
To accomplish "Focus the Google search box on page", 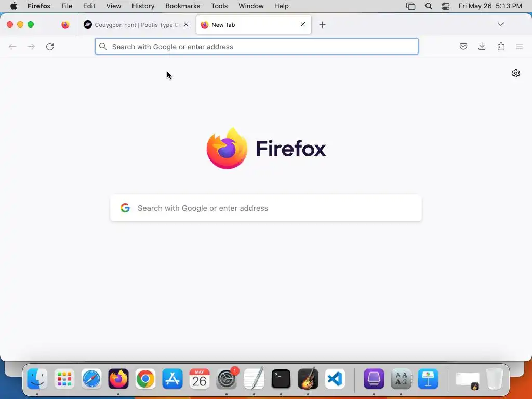I will 266,208.
